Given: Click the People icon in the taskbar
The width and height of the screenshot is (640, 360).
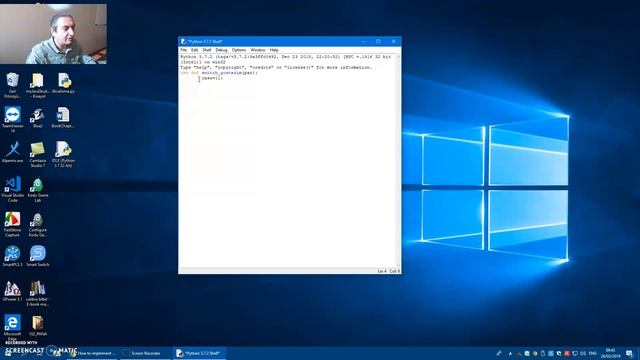Looking at the screenshot, I should tap(499, 353).
